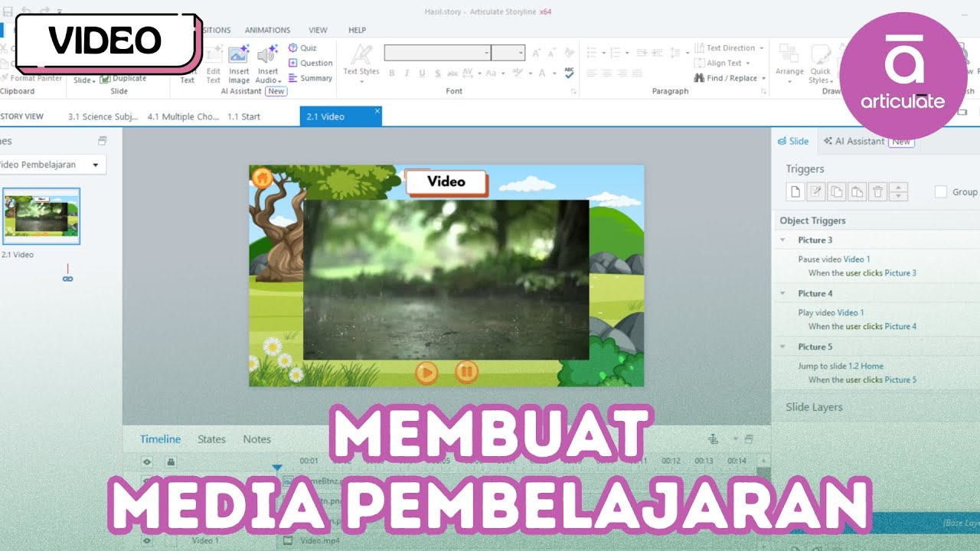Click the orange pause button on the slide
Screen dimensions: 980x551
(x=466, y=372)
